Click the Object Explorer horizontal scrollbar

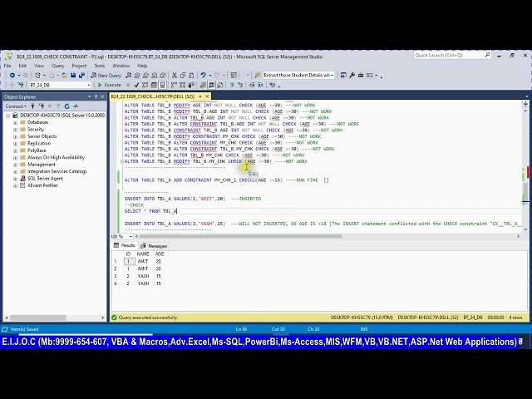coord(38,318)
